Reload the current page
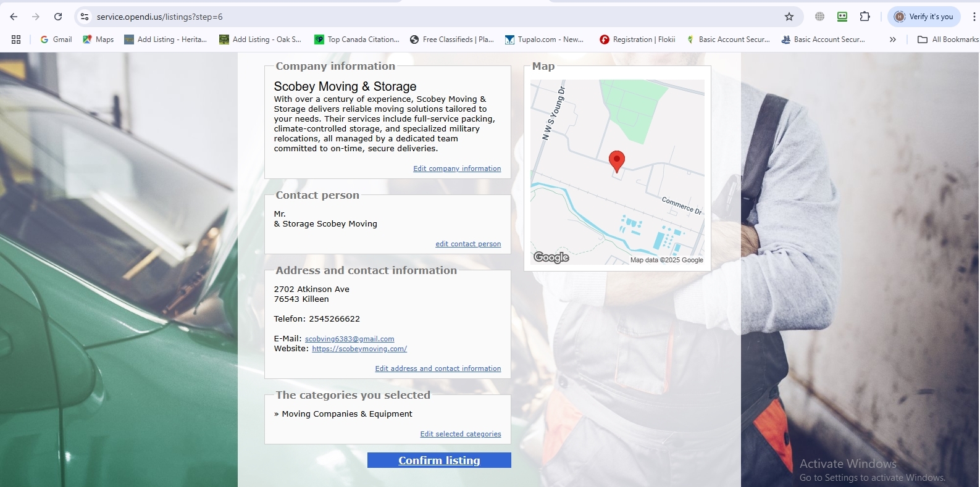Screen dimensions: 980x487 [x=58, y=17]
